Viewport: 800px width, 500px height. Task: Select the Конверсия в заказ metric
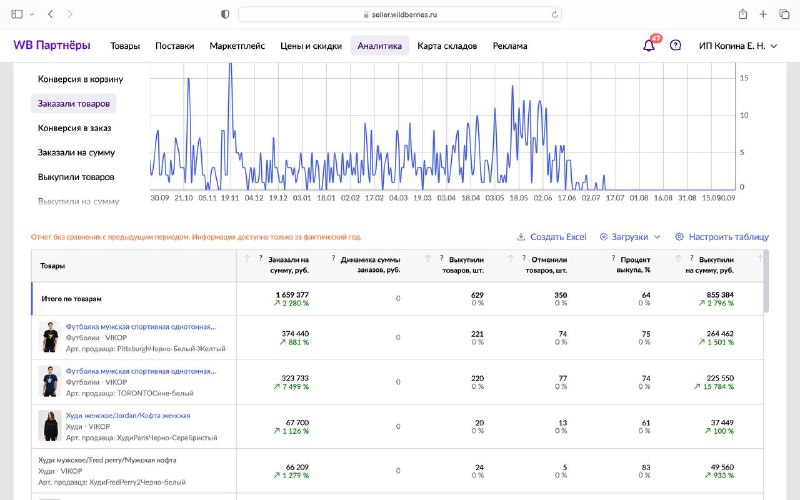(x=74, y=128)
